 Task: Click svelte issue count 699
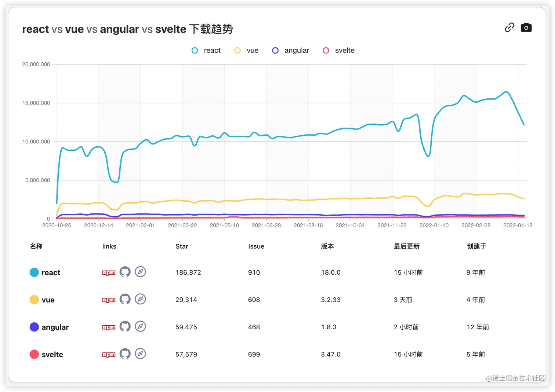254,355
